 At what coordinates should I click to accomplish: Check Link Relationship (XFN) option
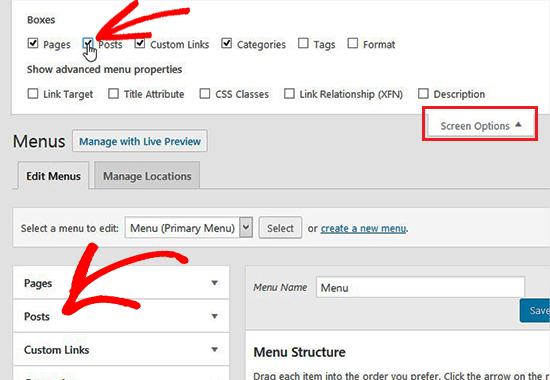coord(289,93)
